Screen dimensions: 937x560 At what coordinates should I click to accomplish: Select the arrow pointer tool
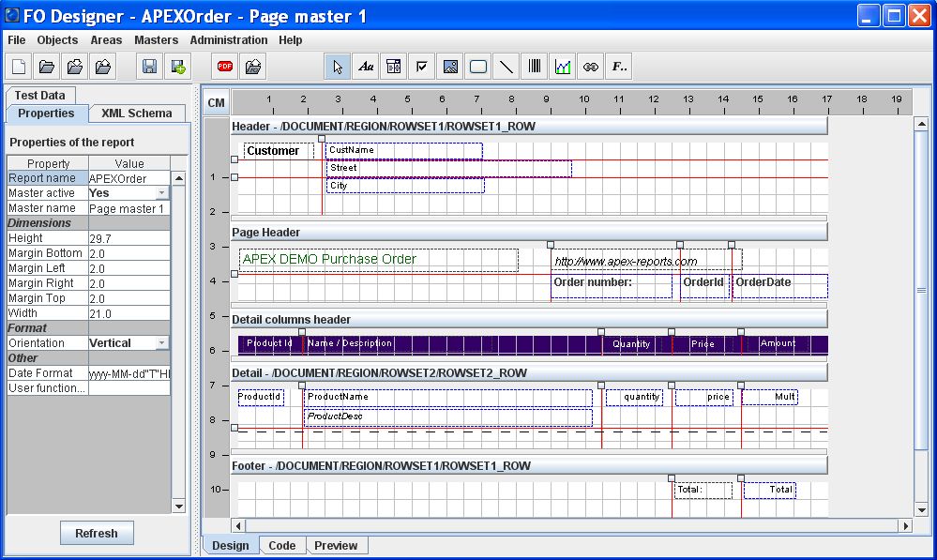pyautogui.click(x=339, y=67)
